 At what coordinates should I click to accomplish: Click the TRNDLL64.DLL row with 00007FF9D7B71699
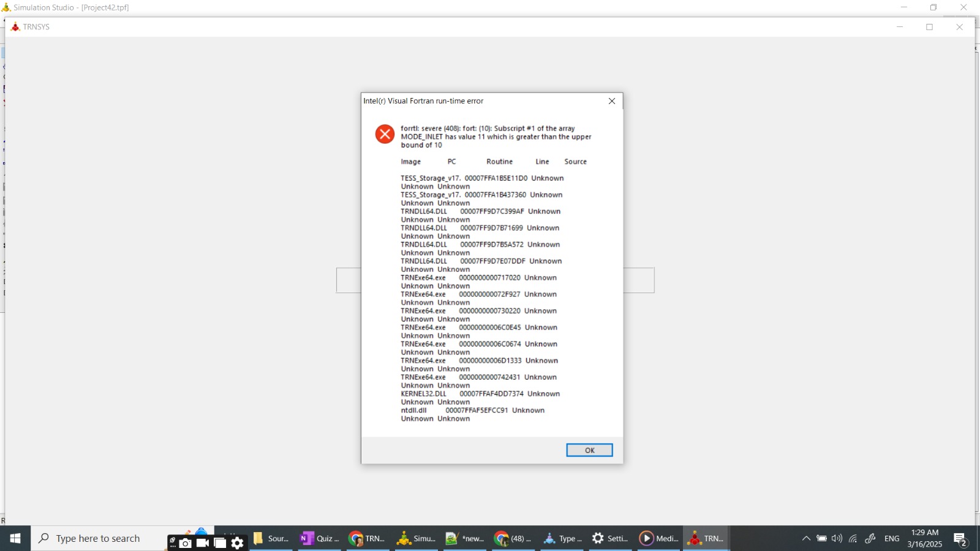click(x=480, y=228)
